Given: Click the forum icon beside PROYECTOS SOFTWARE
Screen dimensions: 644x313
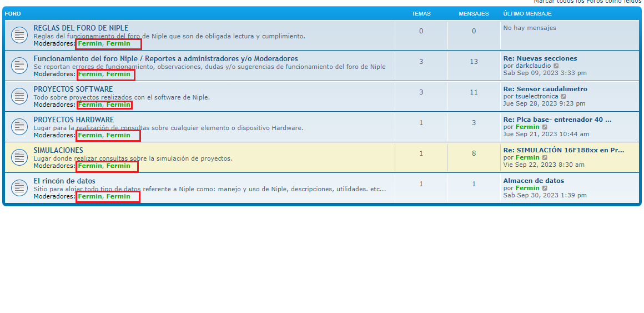Looking at the screenshot, I should [19, 96].
